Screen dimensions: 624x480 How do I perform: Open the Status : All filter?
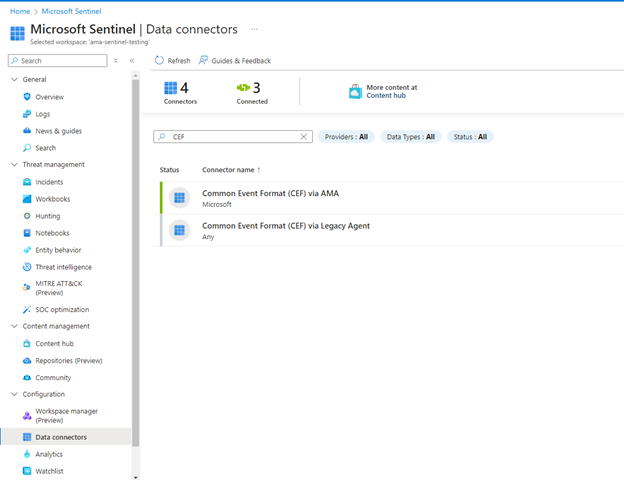coord(470,137)
